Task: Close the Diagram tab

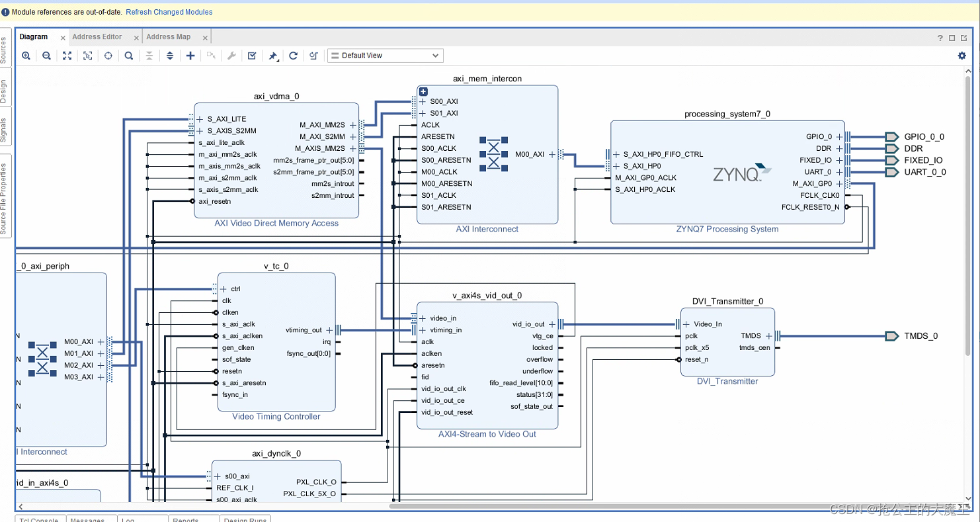Action: [63, 38]
